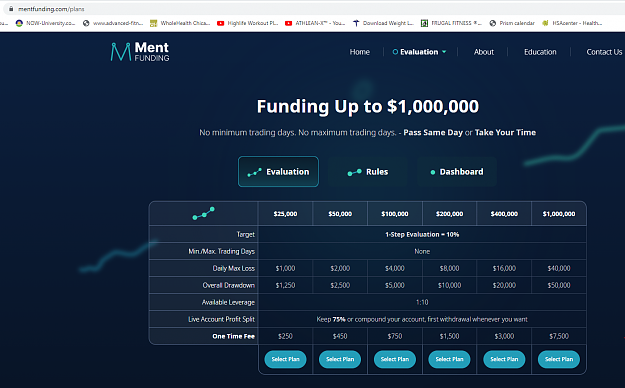Click the 'Live Account Profit Split' row label

pos(221,319)
